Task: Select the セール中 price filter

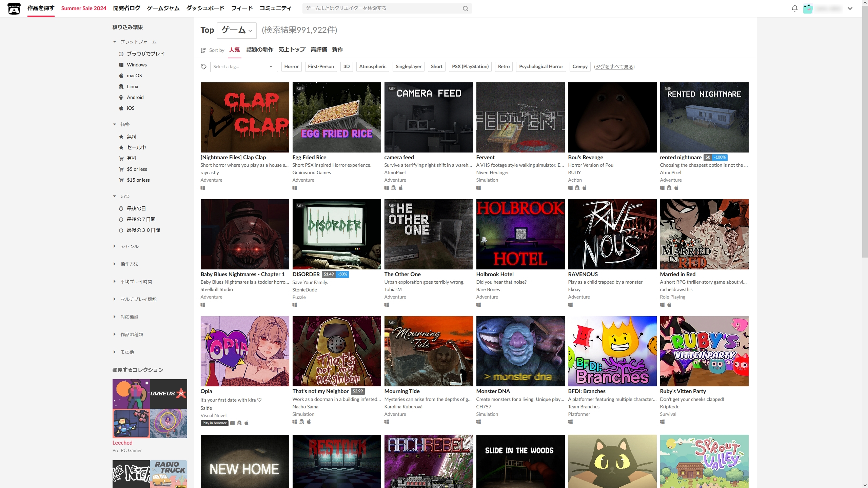Action: coord(136,147)
